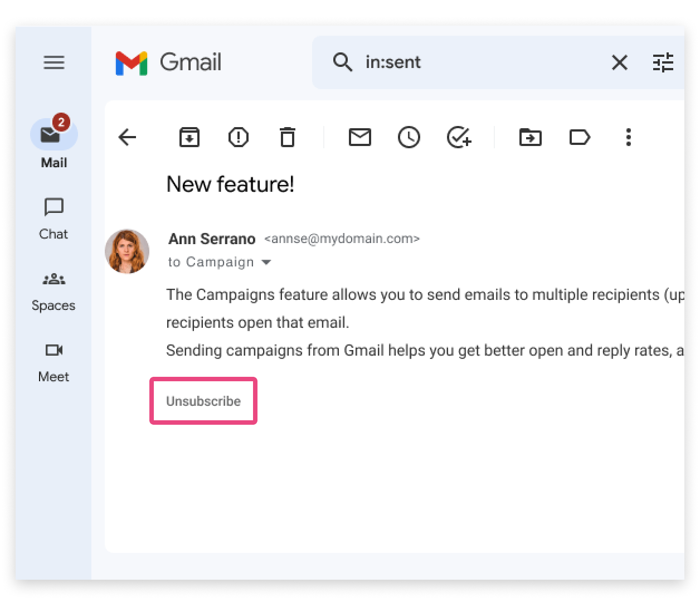The width and height of the screenshot is (700, 602).
Task: Clear the in:sent search query
Action: (619, 63)
